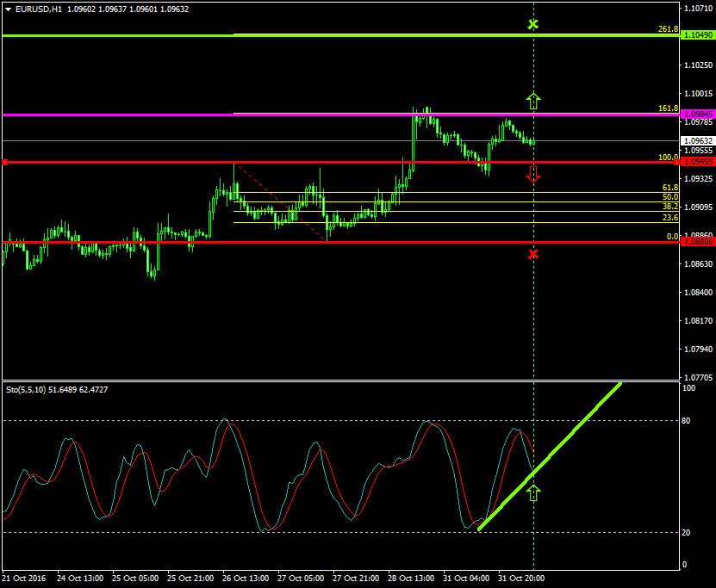716x588 pixels.
Task: Click the 61.8 Fibonacci level label
Action: coord(671,188)
